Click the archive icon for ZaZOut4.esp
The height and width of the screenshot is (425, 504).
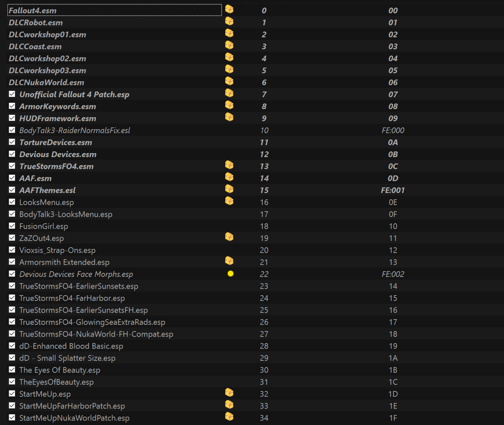pyautogui.click(x=229, y=237)
